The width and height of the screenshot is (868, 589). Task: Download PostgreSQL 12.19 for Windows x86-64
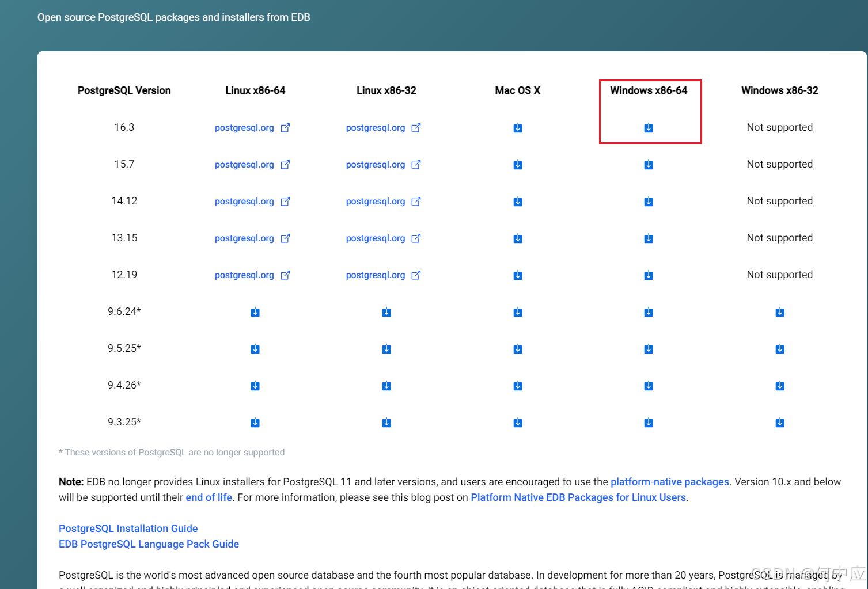(649, 275)
